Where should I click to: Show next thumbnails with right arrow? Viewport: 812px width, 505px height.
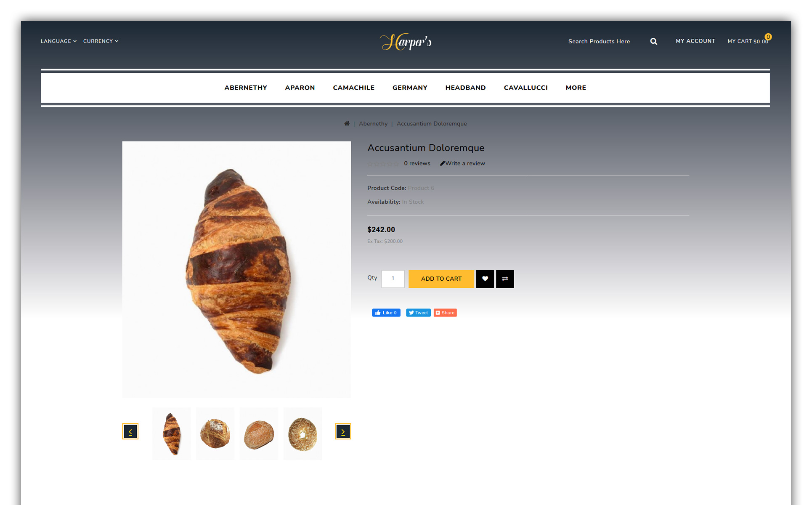coord(343,431)
